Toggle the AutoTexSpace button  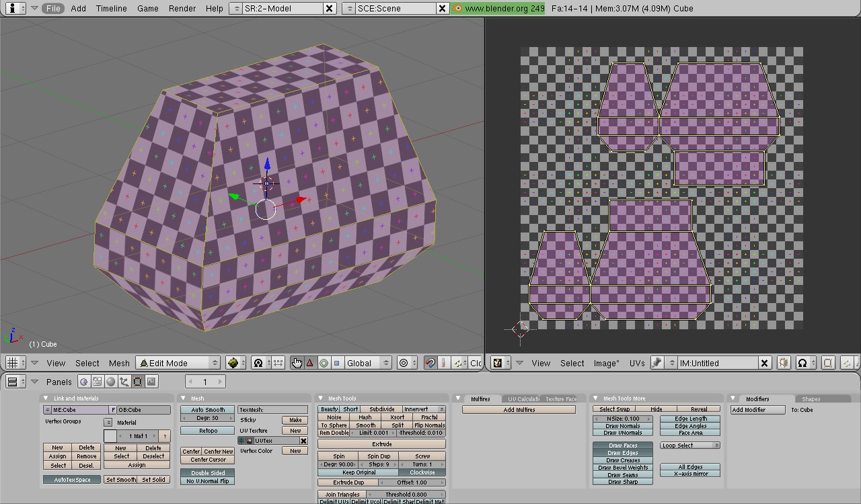(x=73, y=480)
